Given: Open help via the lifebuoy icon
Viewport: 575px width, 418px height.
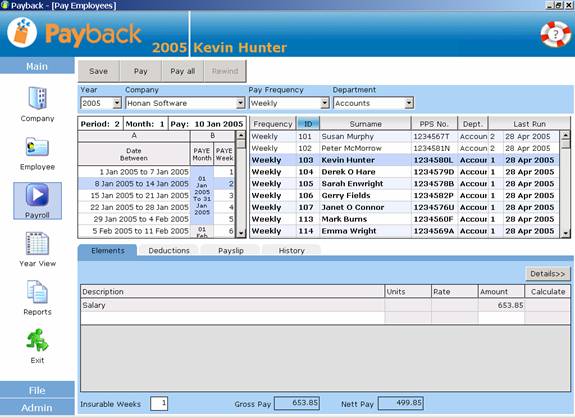Looking at the screenshot, I should pyautogui.click(x=556, y=34).
